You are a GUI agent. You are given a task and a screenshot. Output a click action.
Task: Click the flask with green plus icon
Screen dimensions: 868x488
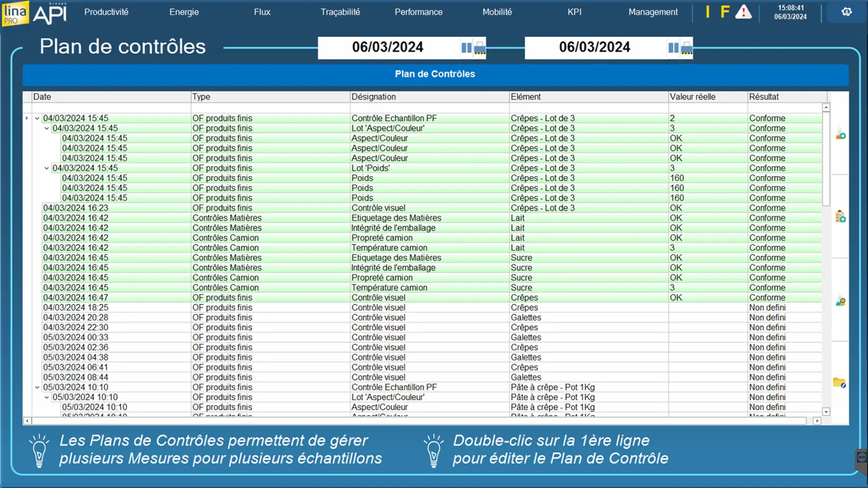(840, 134)
